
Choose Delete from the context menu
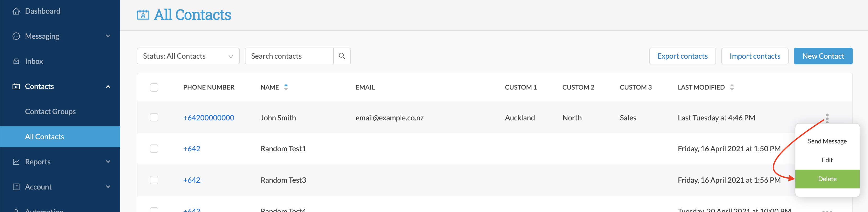(x=827, y=179)
